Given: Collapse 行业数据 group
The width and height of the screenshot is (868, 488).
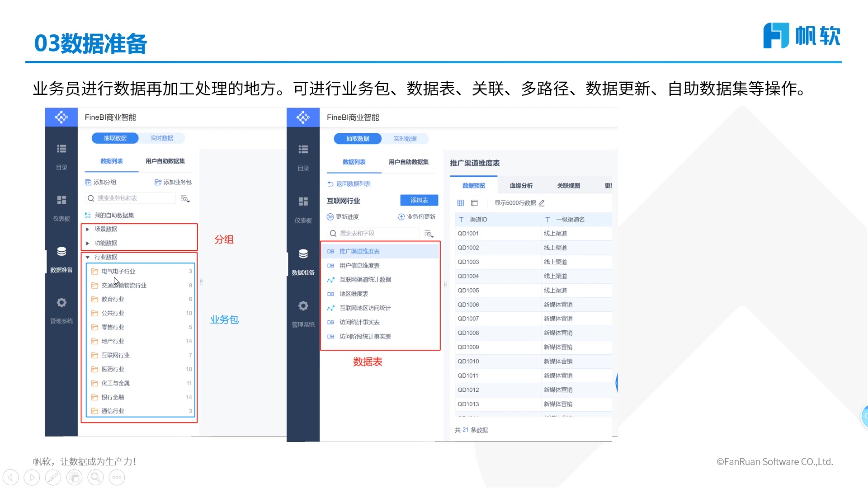Looking at the screenshot, I should coord(87,257).
